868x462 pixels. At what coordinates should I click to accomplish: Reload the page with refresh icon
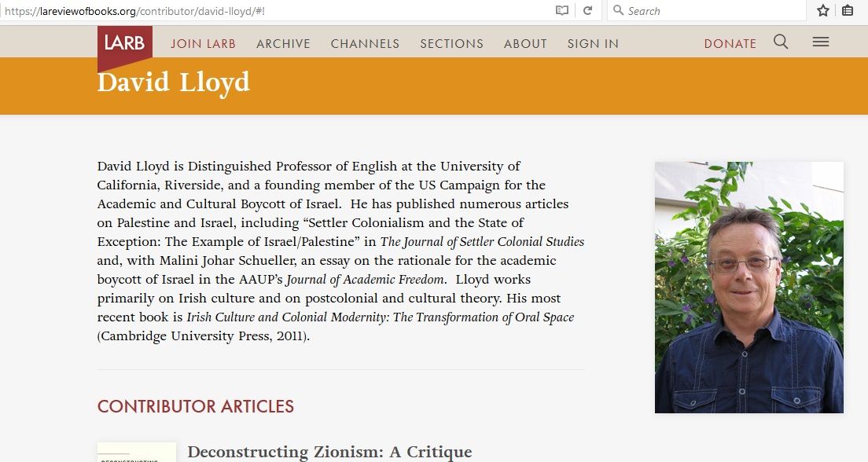pyautogui.click(x=587, y=11)
